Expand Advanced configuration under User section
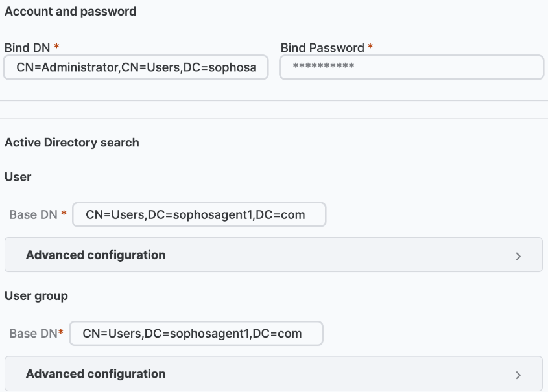The image size is (548, 392). coord(95,255)
